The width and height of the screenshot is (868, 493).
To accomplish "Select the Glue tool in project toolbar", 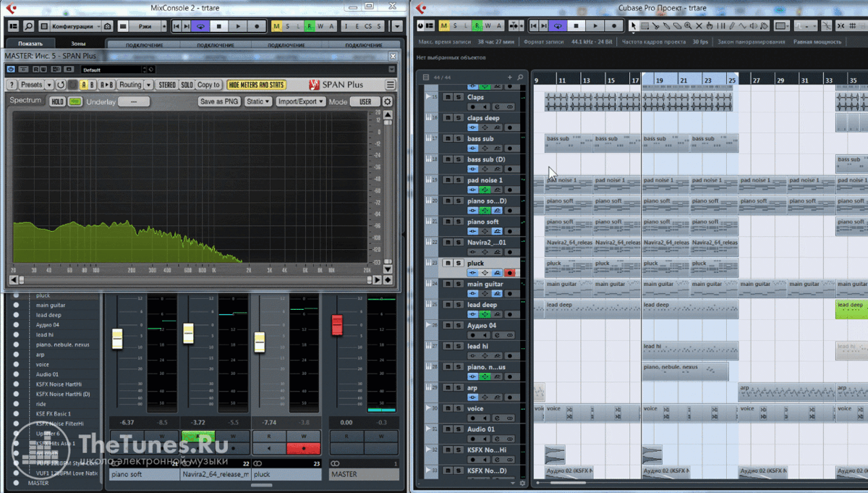I will coord(666,25).
